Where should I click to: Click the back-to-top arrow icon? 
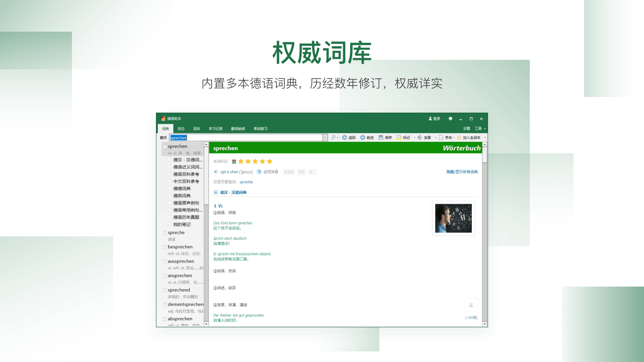click(x=471, y=305)
